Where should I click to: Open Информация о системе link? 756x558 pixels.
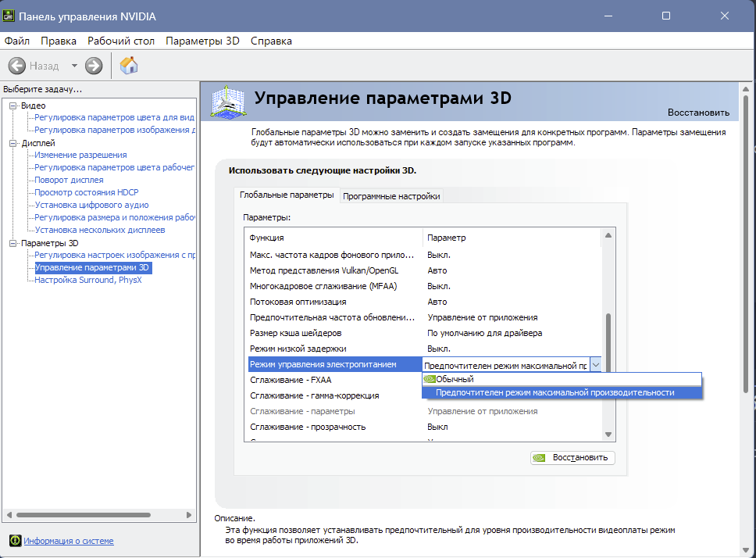[x=69, y=541]
